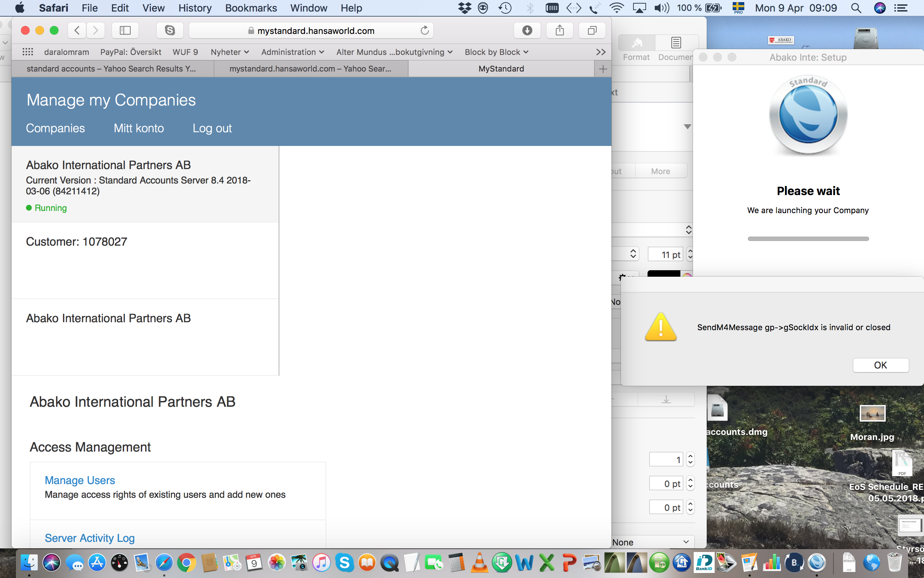Open the favorites grid icon in bookmarks bar
Screen dimensions: 924x578
click(28, 52)
